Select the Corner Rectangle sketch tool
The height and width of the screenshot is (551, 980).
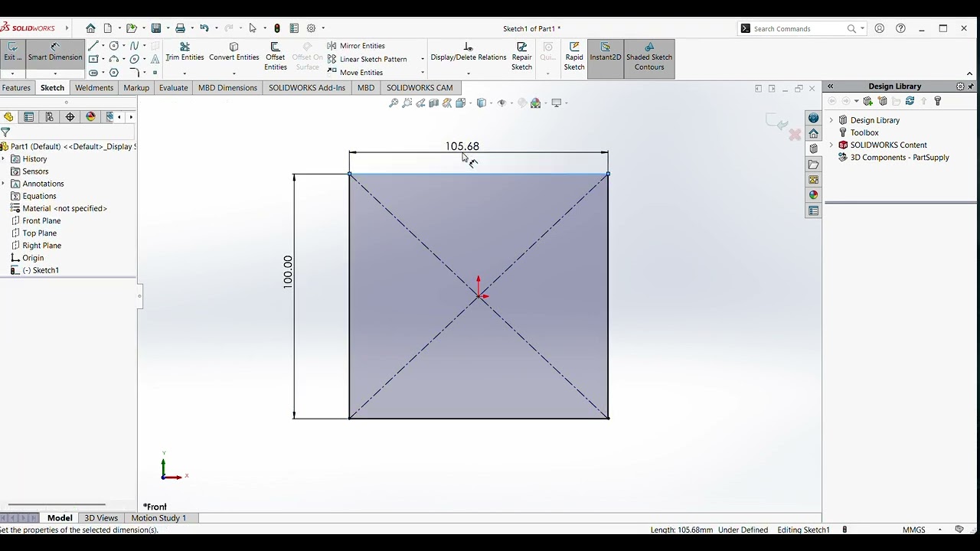(93, 59)
